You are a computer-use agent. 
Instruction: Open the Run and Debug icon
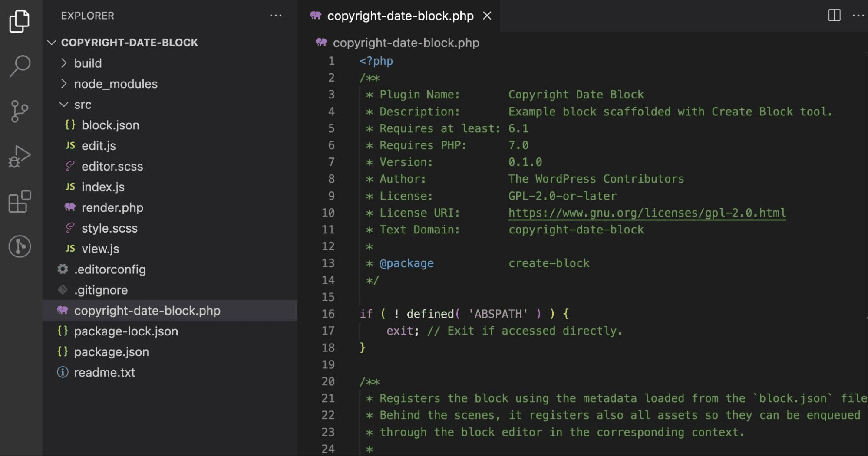(20, 156)
